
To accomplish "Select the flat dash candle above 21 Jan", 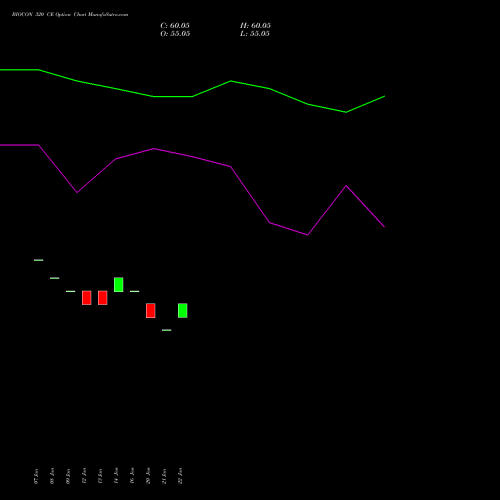I will 167,330.
